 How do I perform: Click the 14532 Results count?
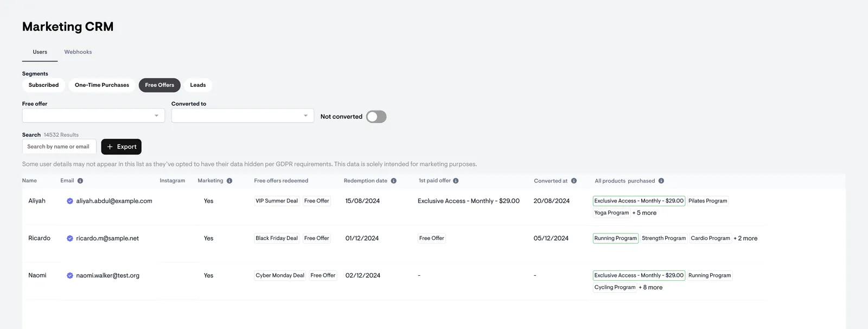click(x=61, y=135)
